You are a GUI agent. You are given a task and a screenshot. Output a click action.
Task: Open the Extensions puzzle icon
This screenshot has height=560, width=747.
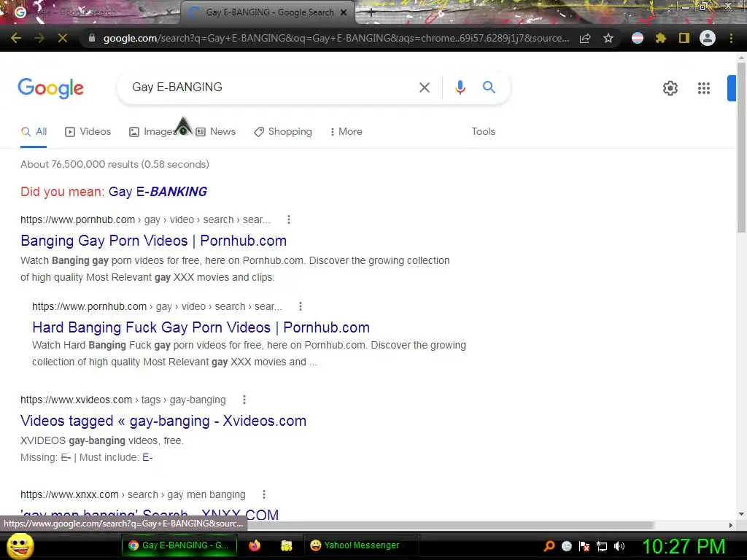[660, 38]
